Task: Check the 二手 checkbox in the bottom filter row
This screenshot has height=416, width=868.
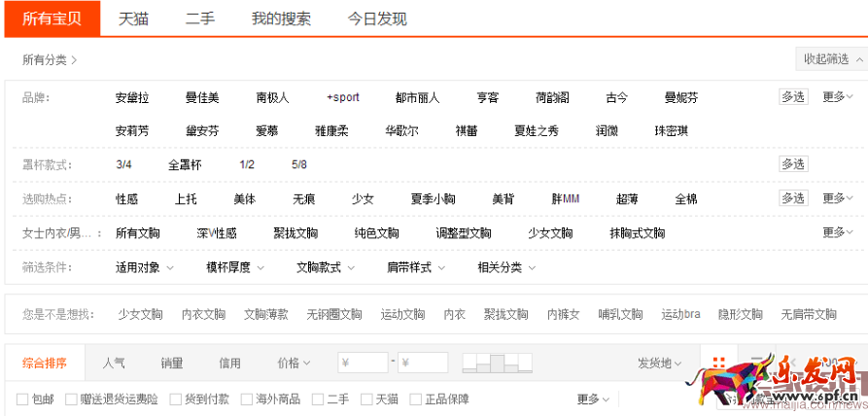Action: pos(318,399)
